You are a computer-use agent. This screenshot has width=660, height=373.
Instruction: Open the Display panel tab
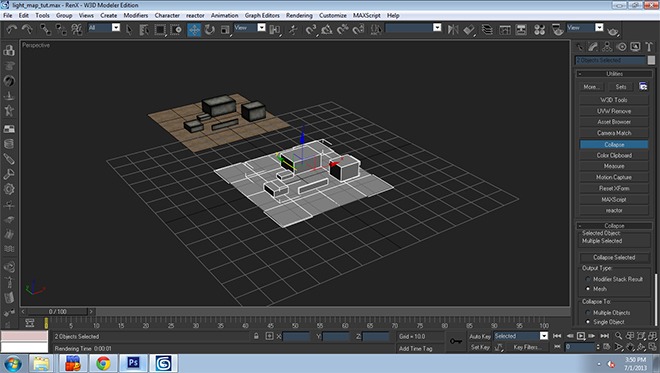click(x=635, y=47)
